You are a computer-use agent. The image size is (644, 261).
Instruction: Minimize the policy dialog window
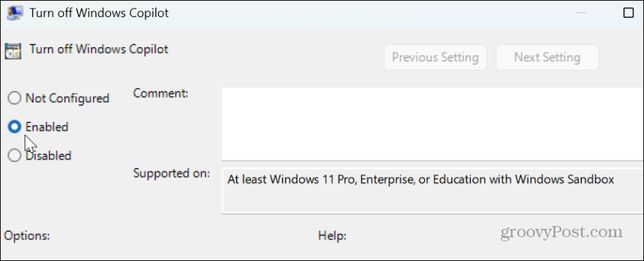click(581, 13)
